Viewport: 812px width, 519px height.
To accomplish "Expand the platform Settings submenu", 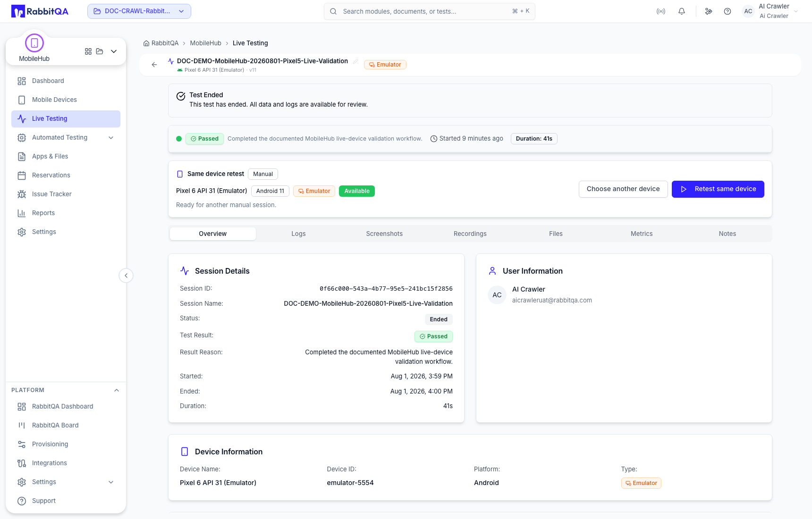I will coord(111,482).
